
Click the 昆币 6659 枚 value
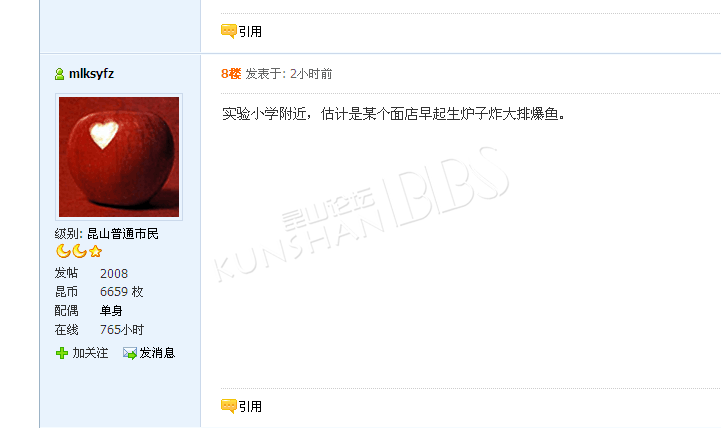tap(122, 292)
